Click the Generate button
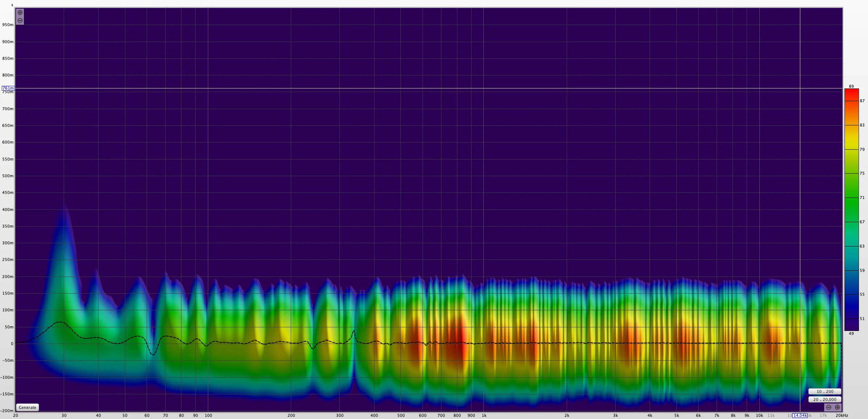 coord(28,407)
